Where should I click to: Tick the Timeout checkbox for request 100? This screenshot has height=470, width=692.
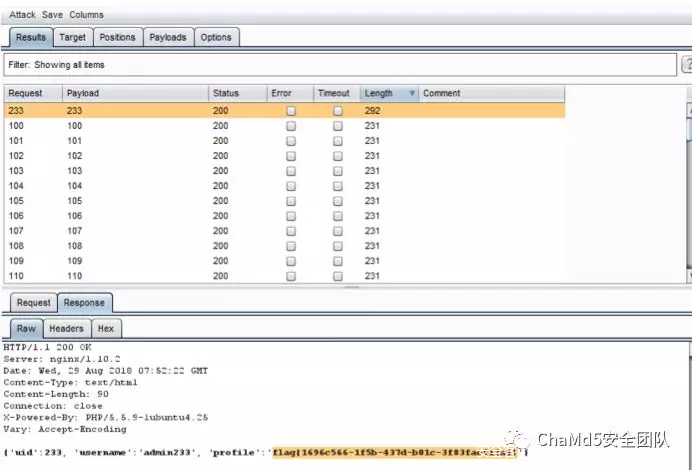tap(338, 126)
